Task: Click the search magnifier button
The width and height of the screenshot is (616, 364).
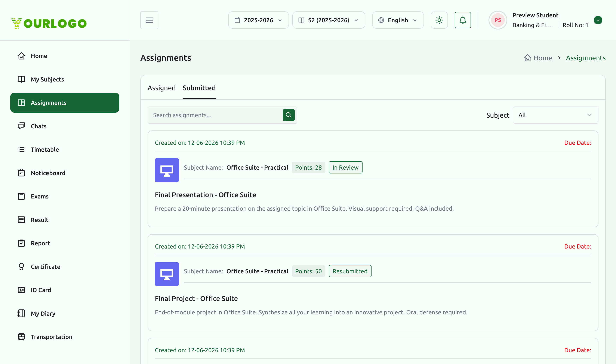Action: point(289,115)
